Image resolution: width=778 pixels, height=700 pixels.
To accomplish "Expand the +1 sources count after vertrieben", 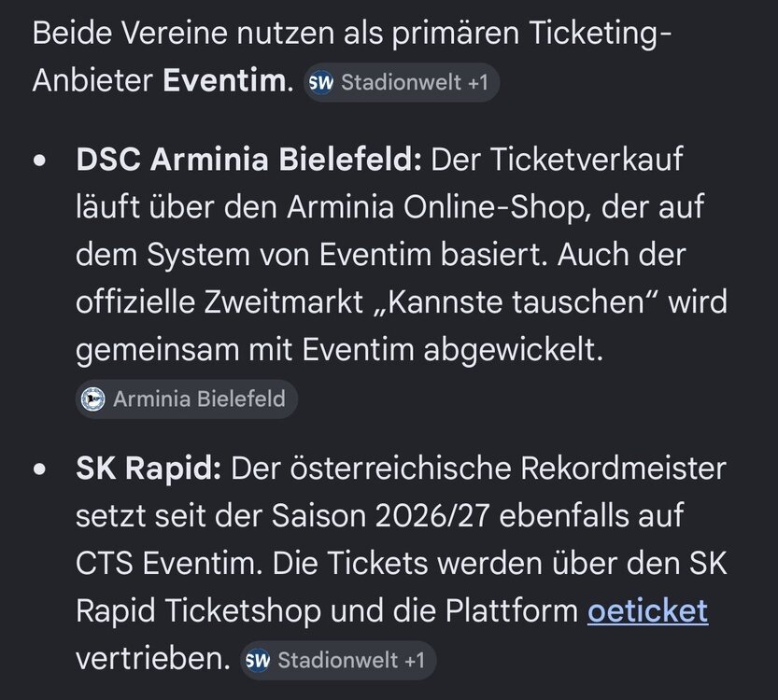I will click(x=415, y=660).
